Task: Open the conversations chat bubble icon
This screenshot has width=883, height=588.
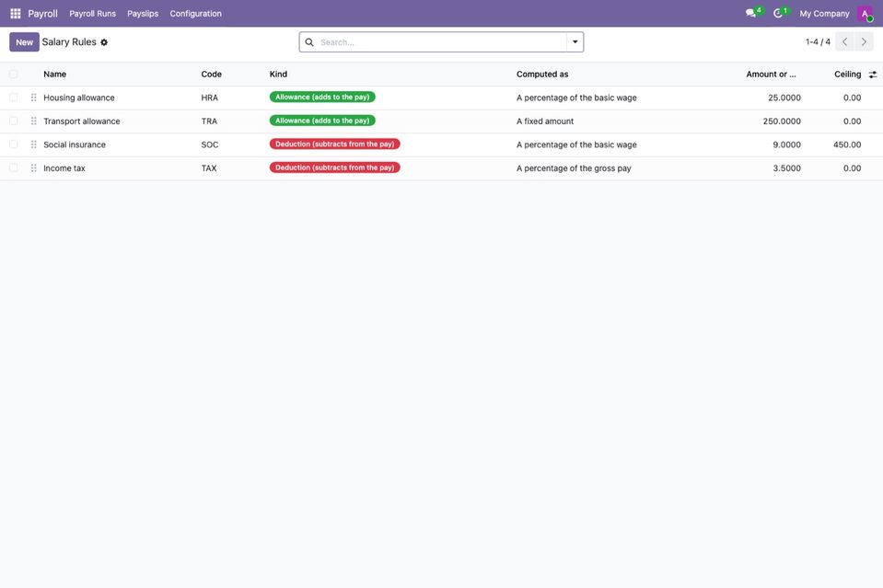Action: tap(750, 13)
